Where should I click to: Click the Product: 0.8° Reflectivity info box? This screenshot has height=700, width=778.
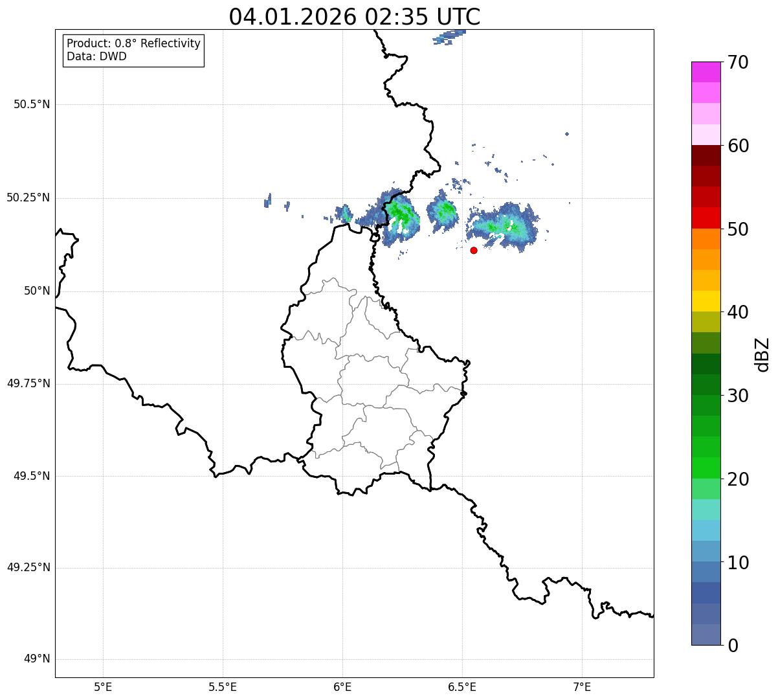click(134, 50)
